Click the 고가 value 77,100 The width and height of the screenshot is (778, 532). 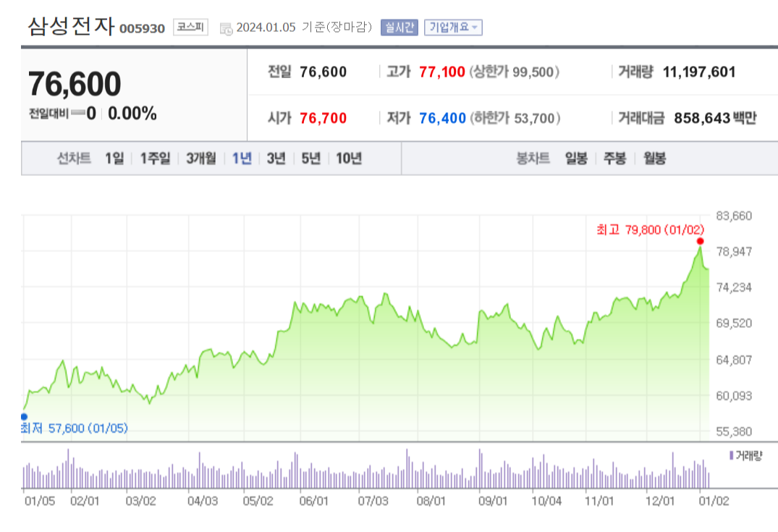click(442, 72)
